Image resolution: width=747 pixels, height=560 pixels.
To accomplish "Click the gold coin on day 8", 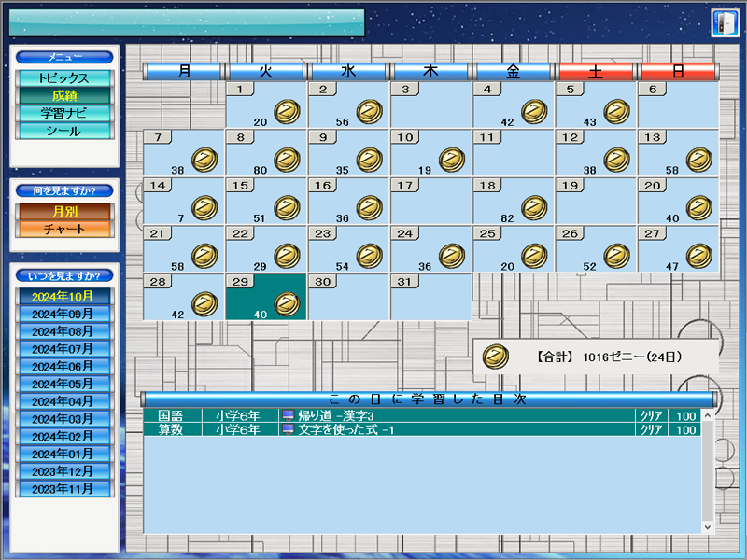I will [287, 160].
